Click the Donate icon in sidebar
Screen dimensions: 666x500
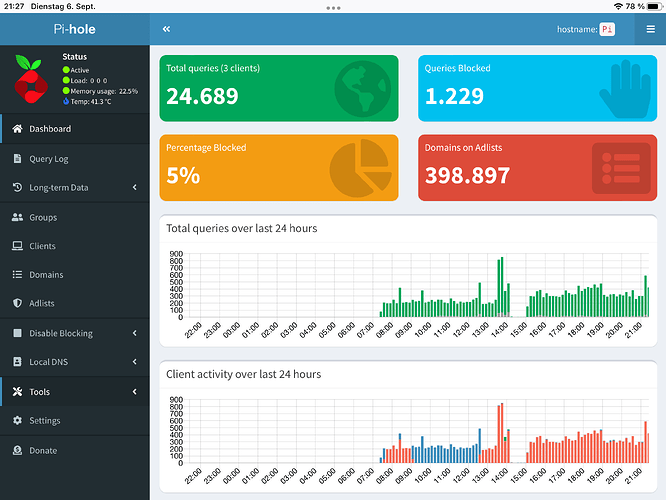pyautogui.click(x=17, y=451)
